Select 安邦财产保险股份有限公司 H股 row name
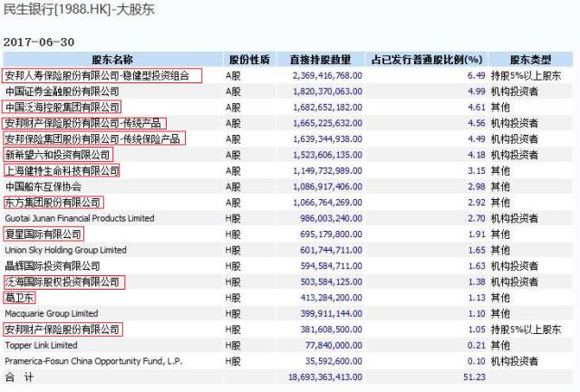The image size is (580, 392). (x=63, y=330)
